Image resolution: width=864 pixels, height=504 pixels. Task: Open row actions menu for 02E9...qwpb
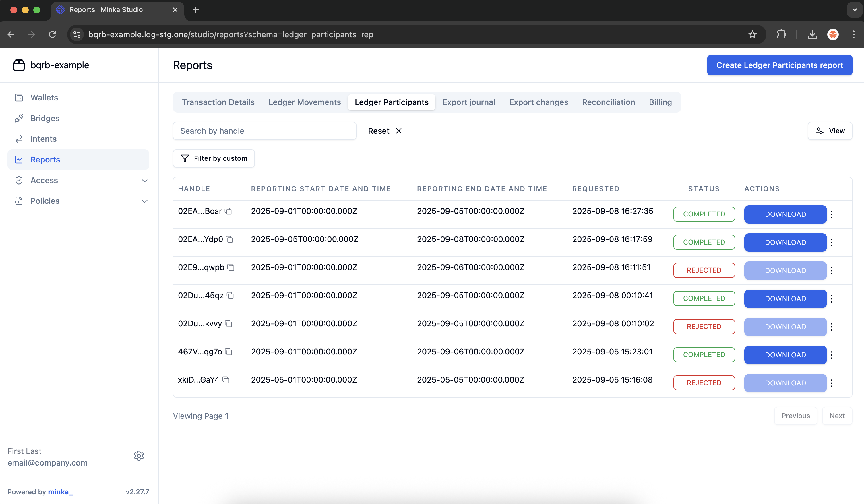832,271
